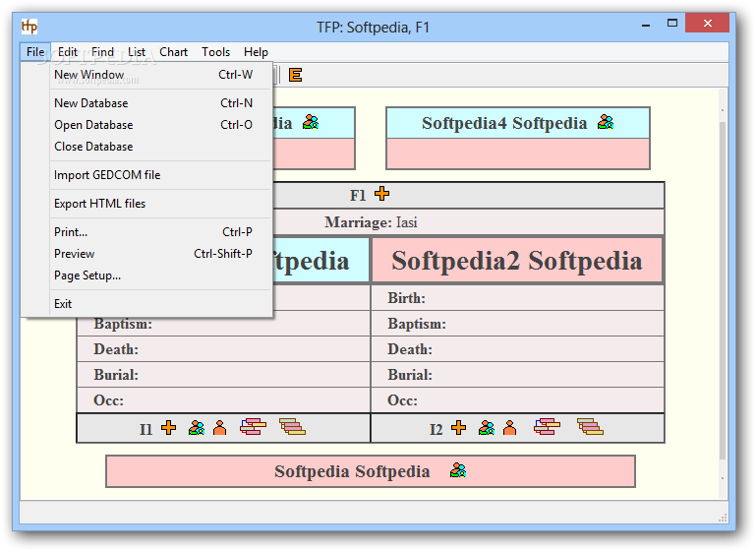The image size is (756, 551).
Task: Click the Occ: row in the left spouse column
Action: [x=223, y=400]
